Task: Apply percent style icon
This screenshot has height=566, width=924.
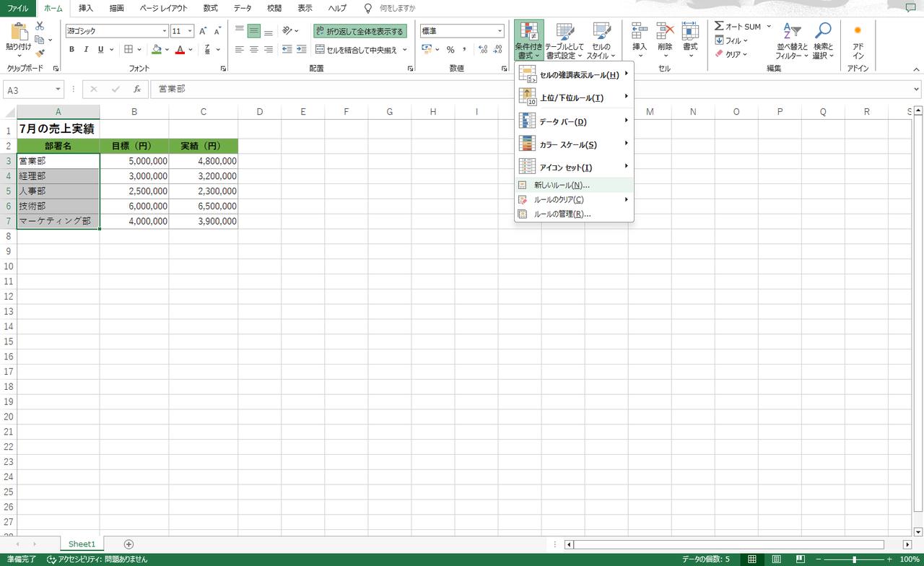Action: point(450,49)
